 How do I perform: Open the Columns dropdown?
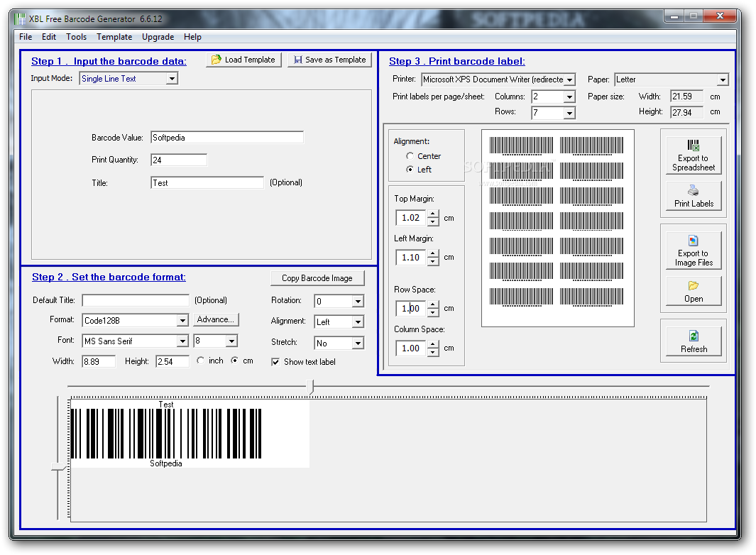click(569, 97)
